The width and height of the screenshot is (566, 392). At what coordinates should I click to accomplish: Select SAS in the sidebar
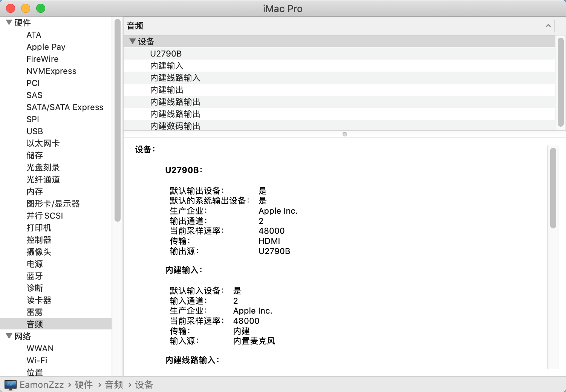point(35,95)
